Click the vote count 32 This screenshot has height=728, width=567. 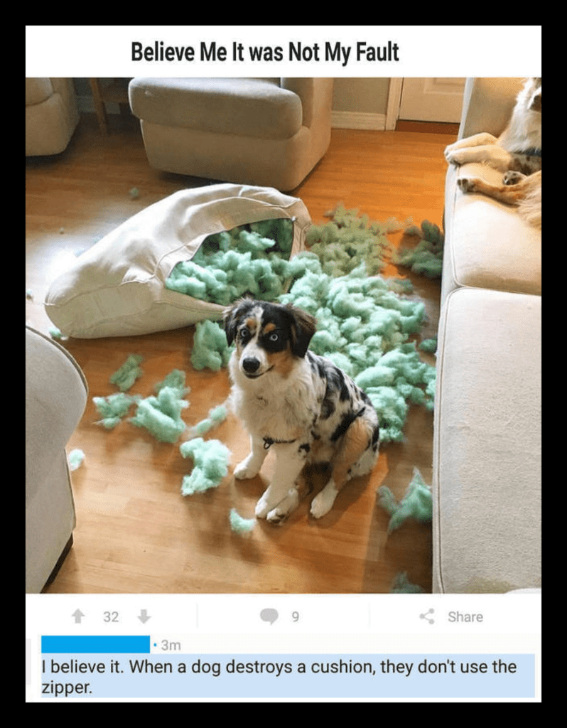(111, 616)
